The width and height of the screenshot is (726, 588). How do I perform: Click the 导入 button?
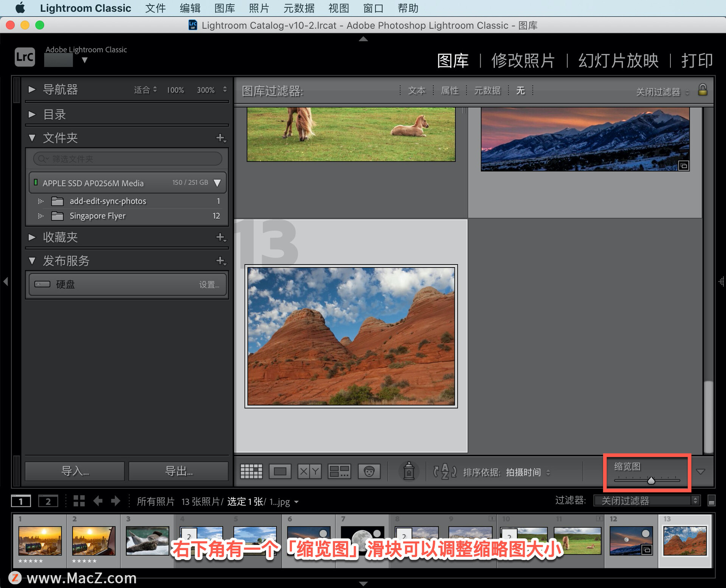pos(75,471)
